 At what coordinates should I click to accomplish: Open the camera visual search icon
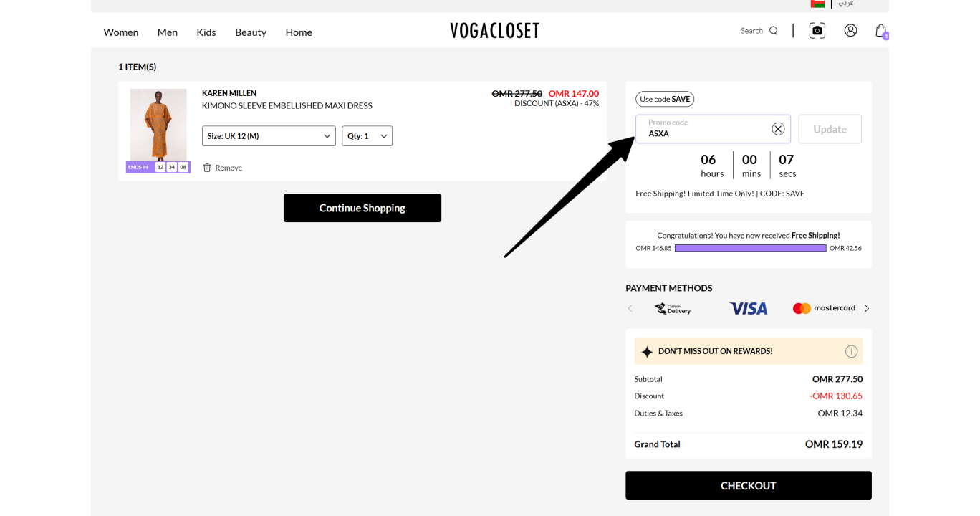(x=817, y=31)
